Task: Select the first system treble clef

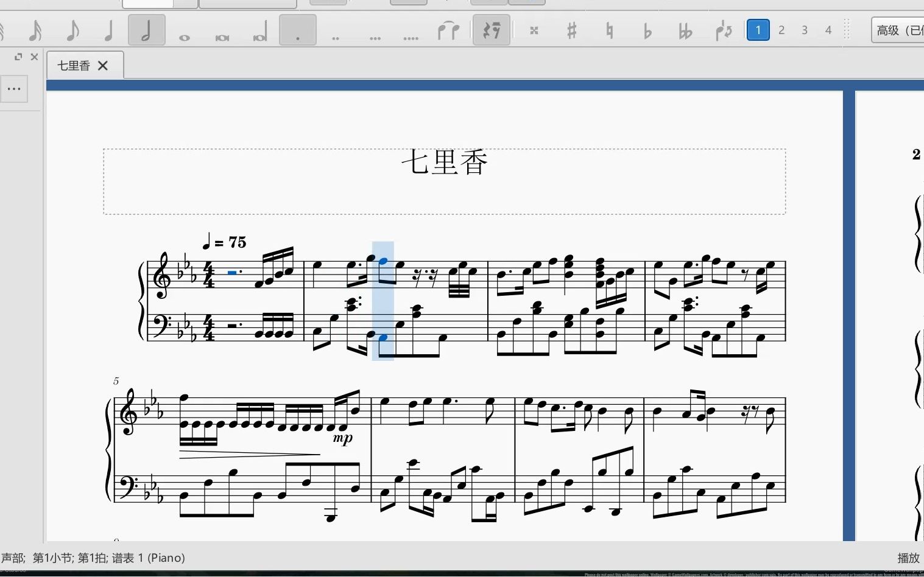Action: coord(162,276)
